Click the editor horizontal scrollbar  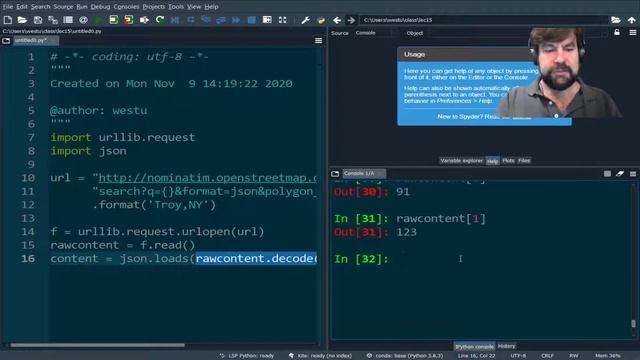point(97,345)
